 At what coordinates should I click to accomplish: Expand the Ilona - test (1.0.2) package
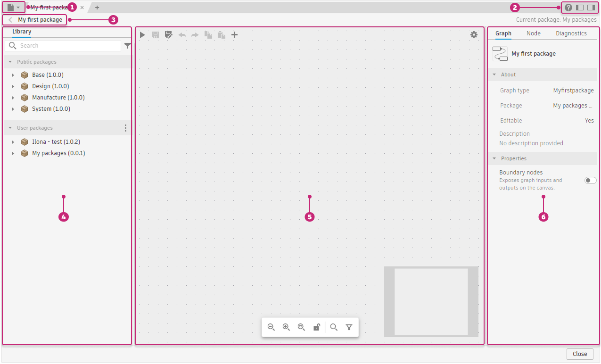pyautogui.click(x=13, y=142)
